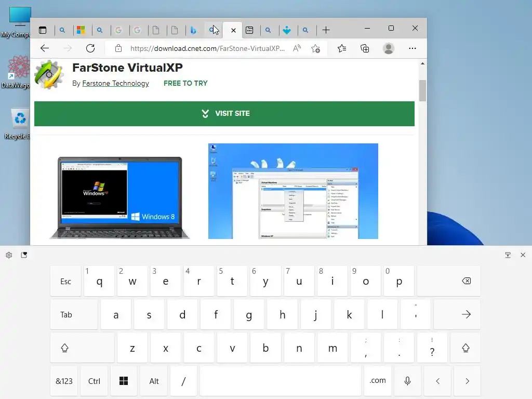The image size is (532, 399).
Task: Undock the touch keyboard
Action: click(508, 255)
